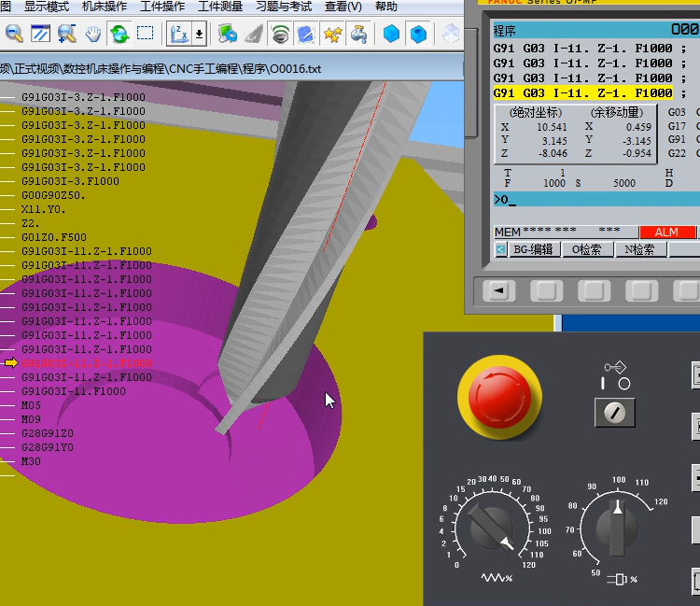
Task: Click the 程序 screen title
Action: pos(504,31)
